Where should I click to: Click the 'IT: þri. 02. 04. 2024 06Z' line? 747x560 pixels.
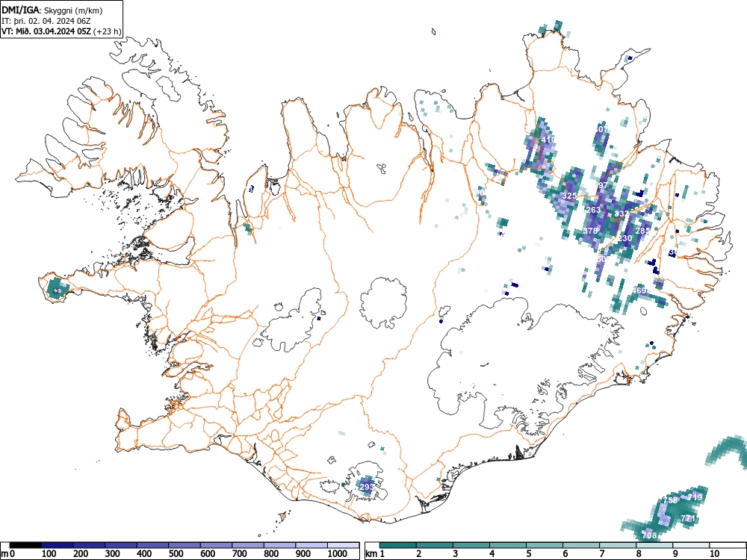coord(46,22)
